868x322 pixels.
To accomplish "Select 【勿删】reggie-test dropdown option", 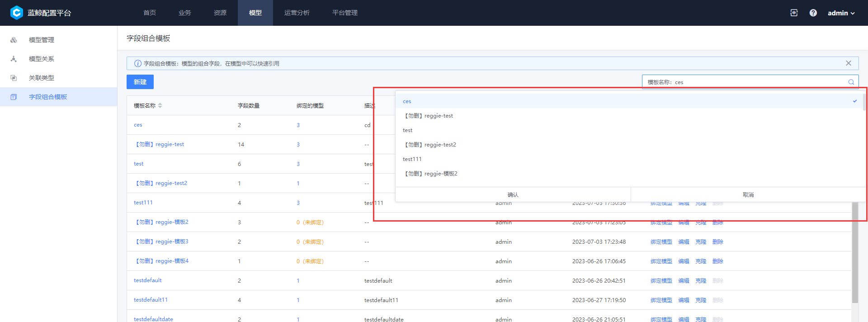I will (628, 115).
